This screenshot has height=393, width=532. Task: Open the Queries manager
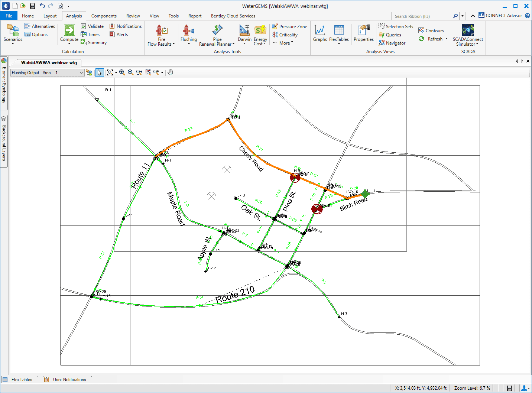[x=390, y=35]
